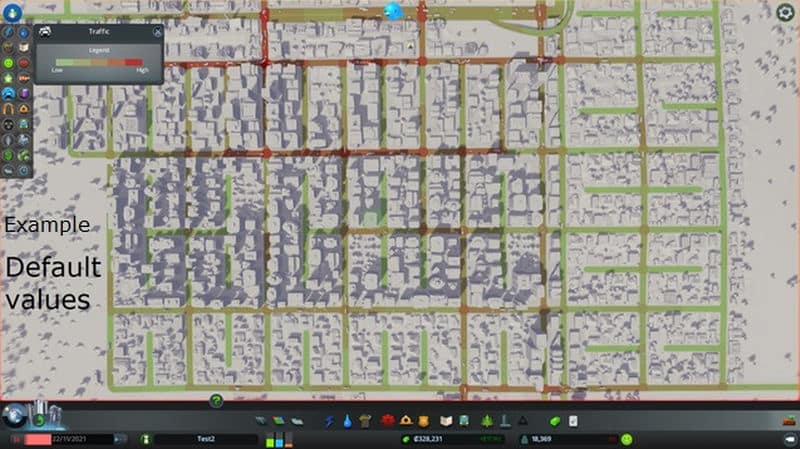The width and height of the screenshot is (800, 449).
Task: Open the Electricity build menu
Action: coord(328,421)
